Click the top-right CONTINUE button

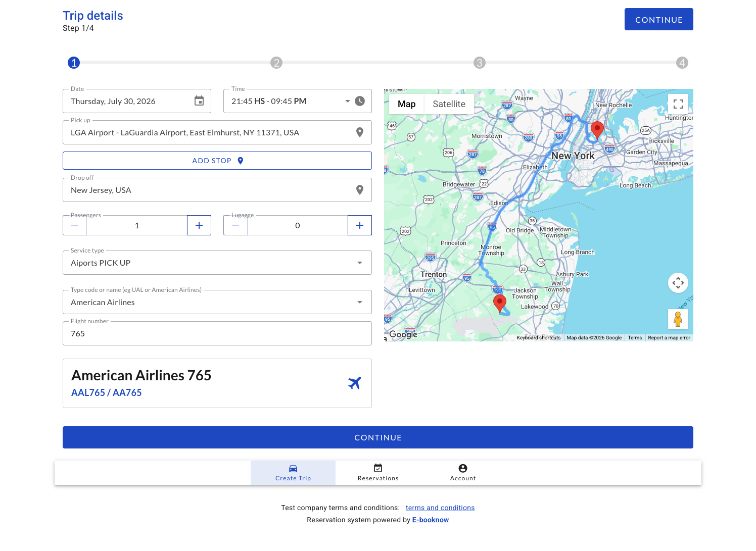coord(659,19)
